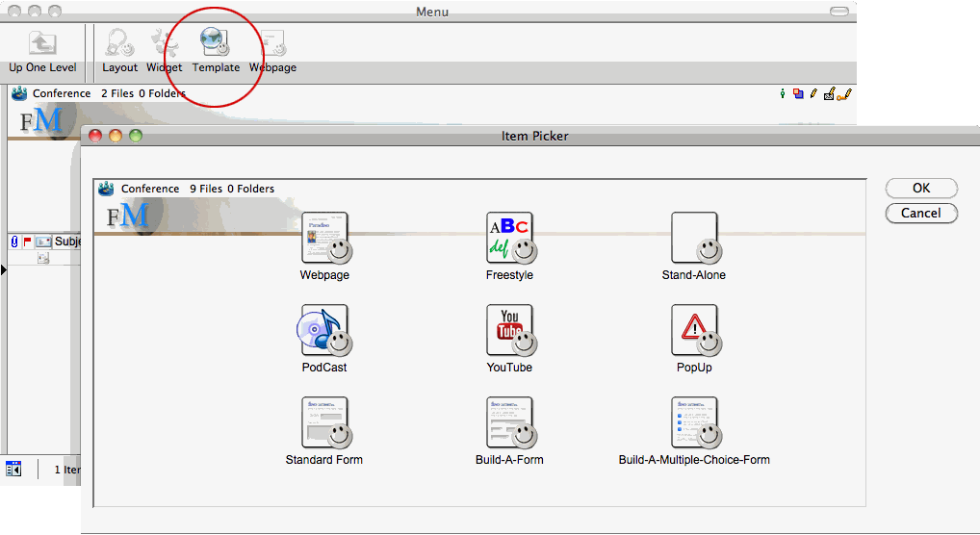This screenshot has height=535, width=980.
Task: Click the attachment paperclip column header
Action: pyautogui.click(x=14, y=242)
